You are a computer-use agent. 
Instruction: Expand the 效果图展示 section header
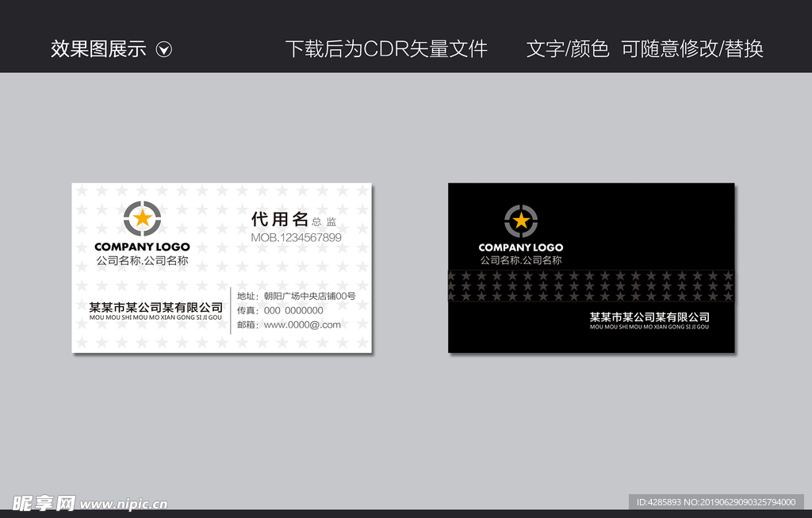point(98,49)
